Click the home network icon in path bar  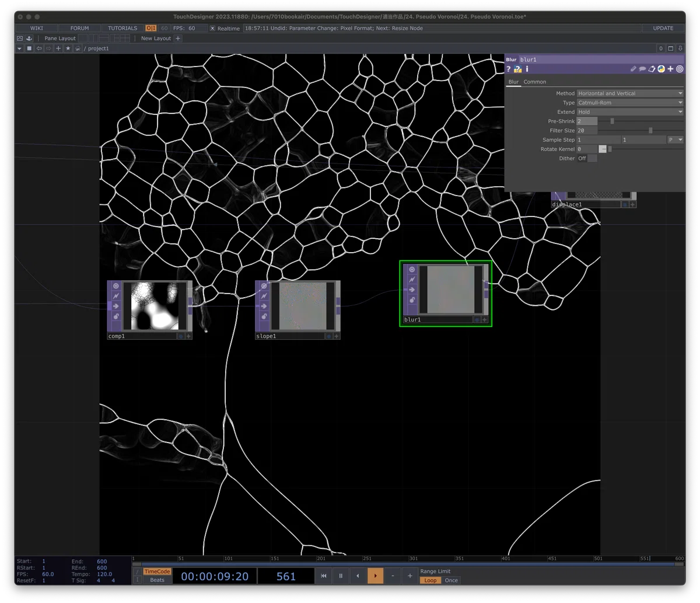[78, 48]
